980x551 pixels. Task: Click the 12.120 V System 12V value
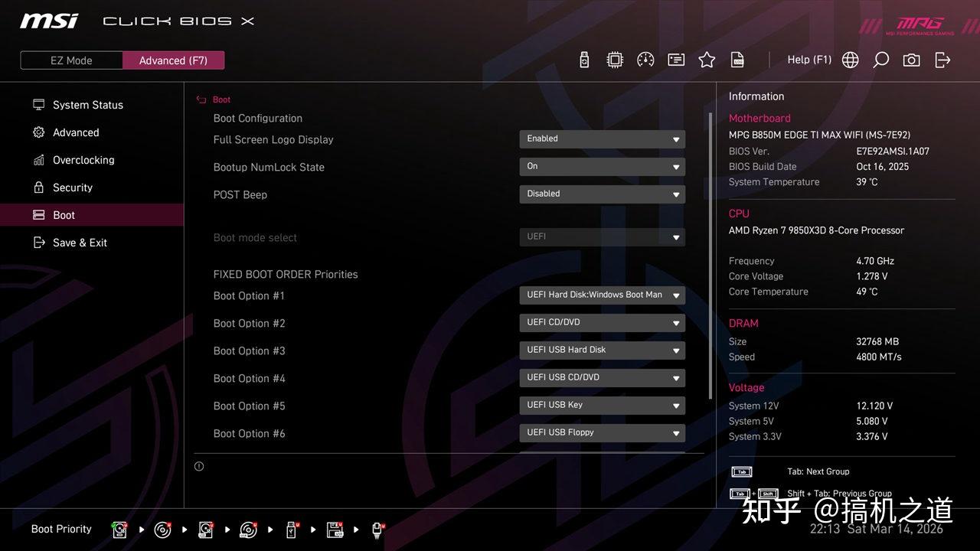click(x=874, y=406)
